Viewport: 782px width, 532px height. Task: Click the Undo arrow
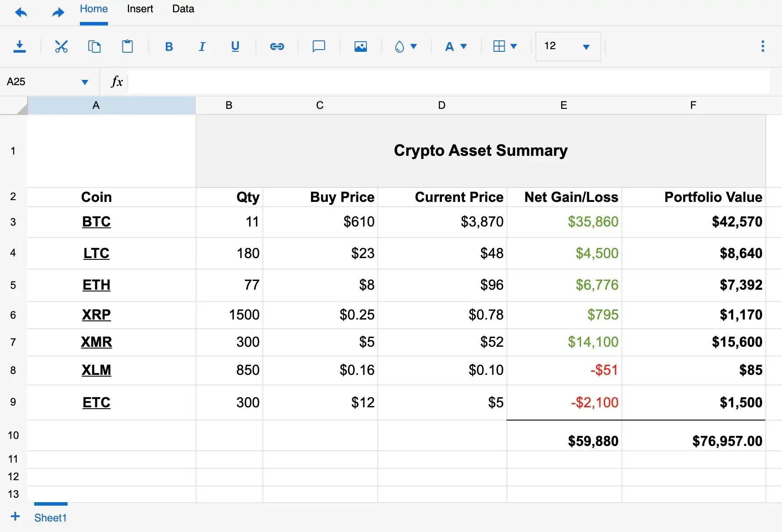coord(21,12)
